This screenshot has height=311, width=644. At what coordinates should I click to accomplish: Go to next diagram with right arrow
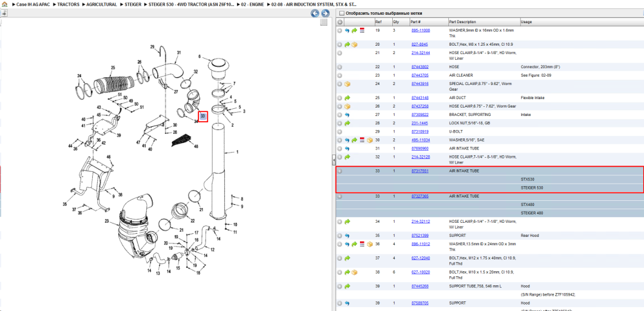pyautogui.click(x=325, y=14)
